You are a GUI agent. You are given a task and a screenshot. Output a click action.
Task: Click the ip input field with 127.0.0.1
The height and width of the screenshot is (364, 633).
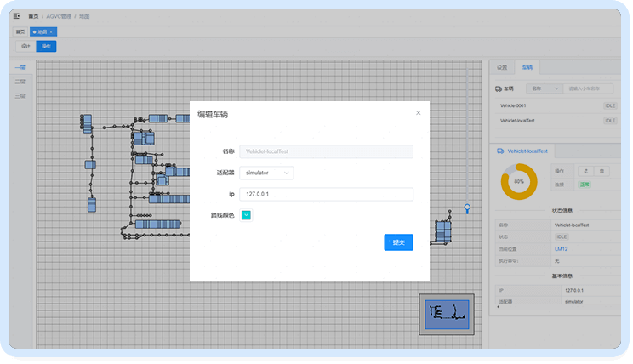pos(326,194)
